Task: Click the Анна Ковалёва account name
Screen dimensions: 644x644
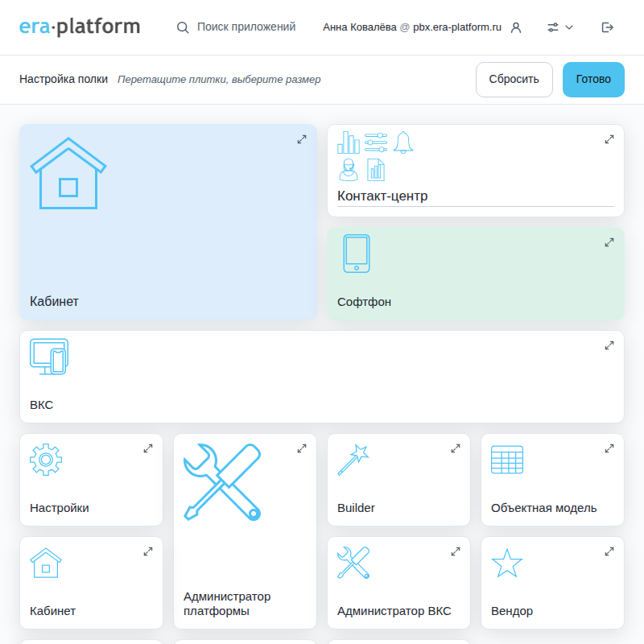Action: (359, 27)
